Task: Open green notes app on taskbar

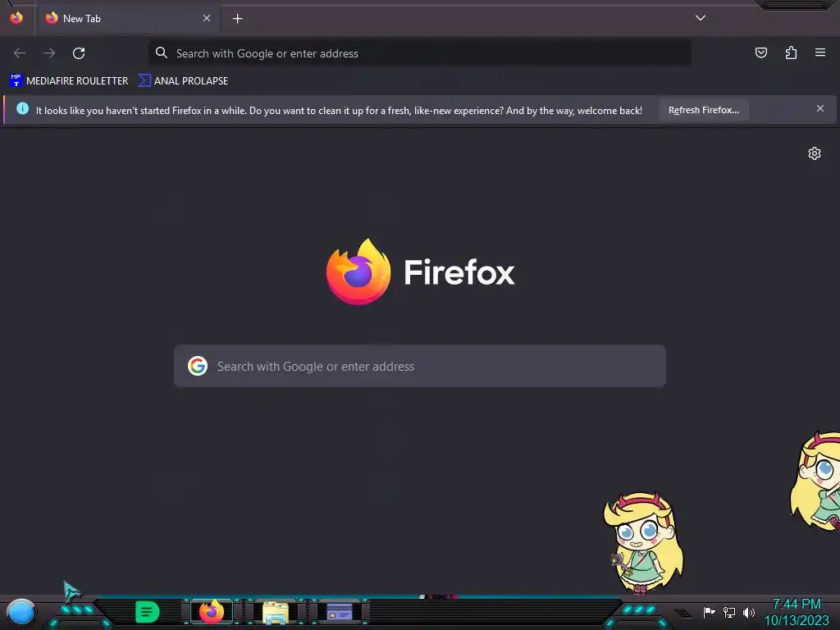Action: coord(148,612)
